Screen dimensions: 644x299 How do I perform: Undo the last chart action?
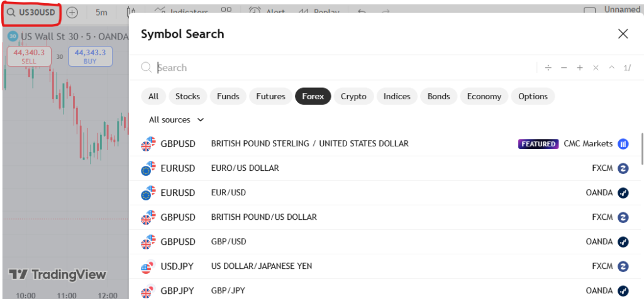(x=362, y=13)
